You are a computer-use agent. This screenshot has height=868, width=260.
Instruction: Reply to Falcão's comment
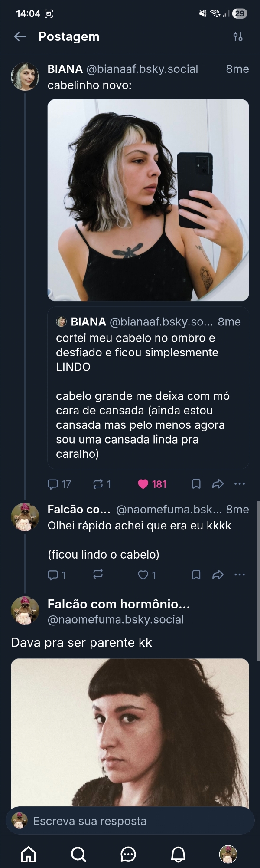click(53, 575)
